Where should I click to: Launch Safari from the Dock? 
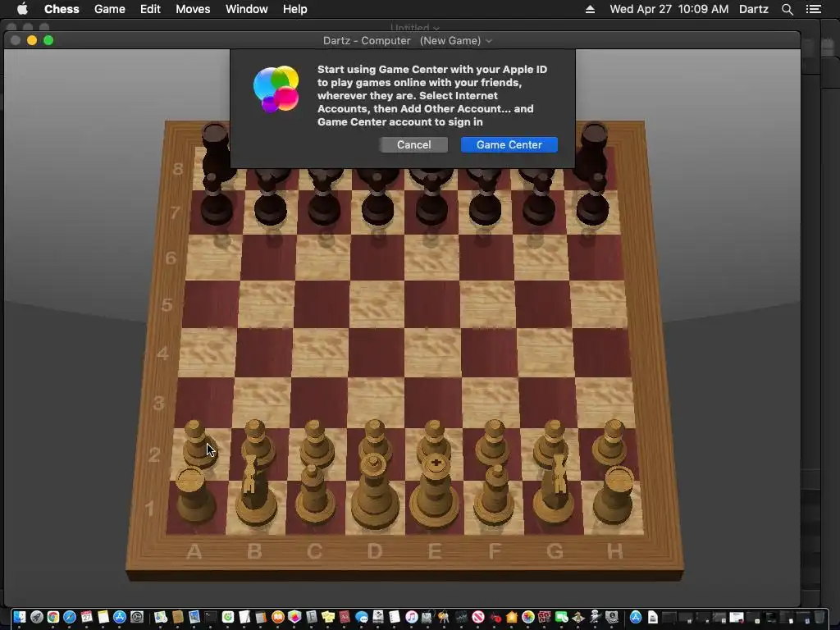point(70,617)
